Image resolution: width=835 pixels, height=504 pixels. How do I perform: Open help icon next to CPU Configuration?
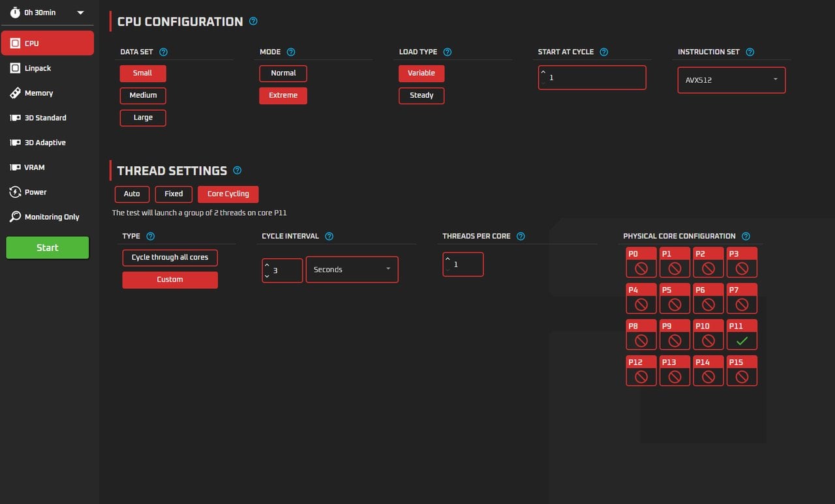tap(253, 22)
